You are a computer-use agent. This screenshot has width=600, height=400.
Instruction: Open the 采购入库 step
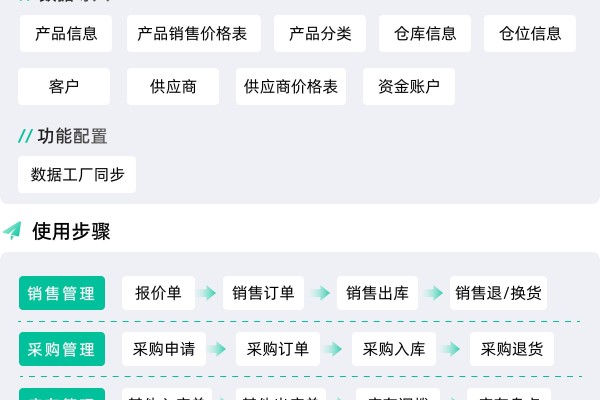(394, 349)
